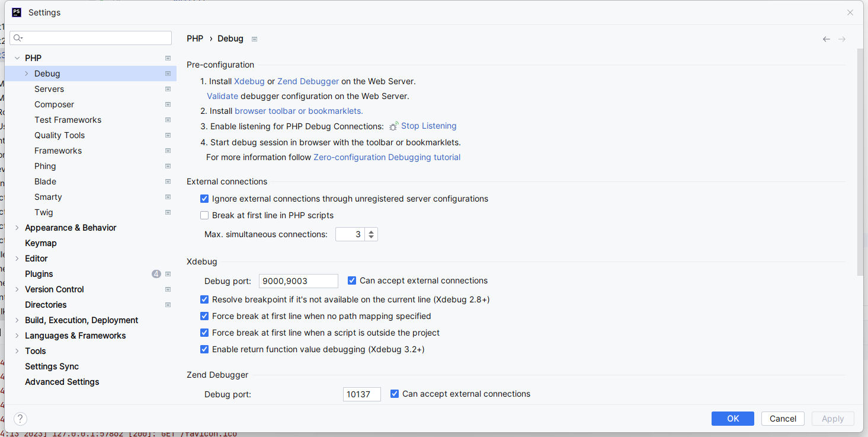This screenshot has height=437, width=868.
Task: Open the help question mark icon
Action: tap(20, 419)
